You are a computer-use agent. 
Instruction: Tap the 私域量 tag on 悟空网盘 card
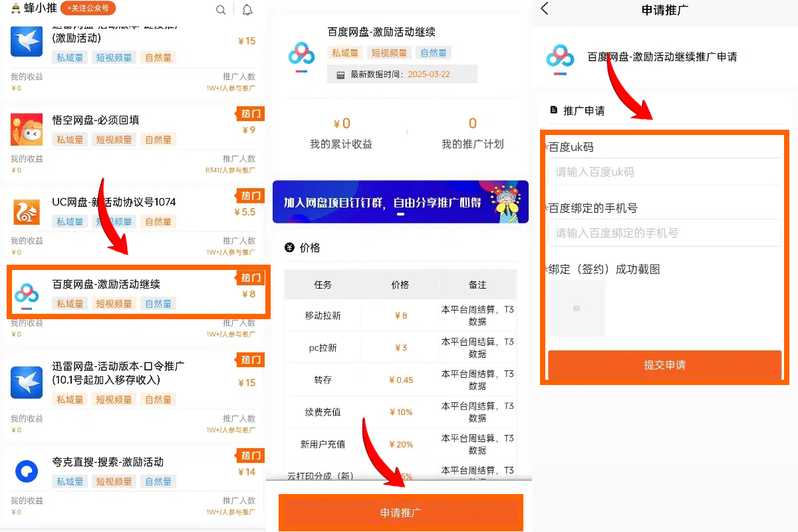point(70,140)
